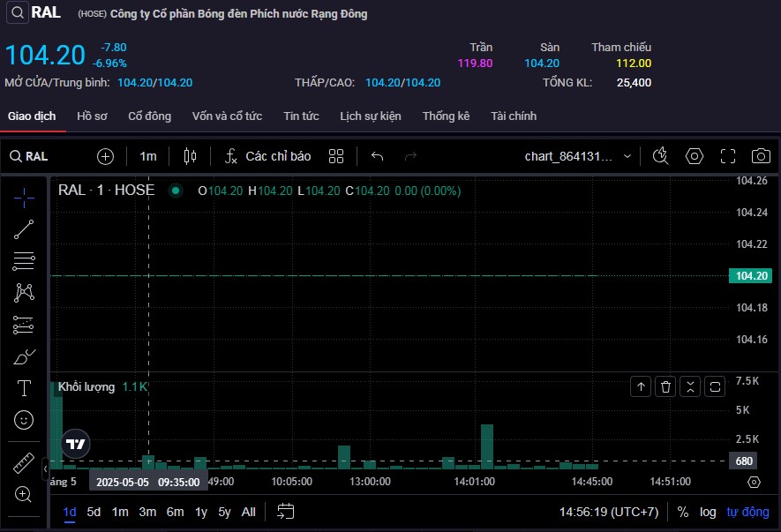Viewport: 781px width, 532px height.
Task: Open Các chỉ báo indicators
Action: coord(267,156)
